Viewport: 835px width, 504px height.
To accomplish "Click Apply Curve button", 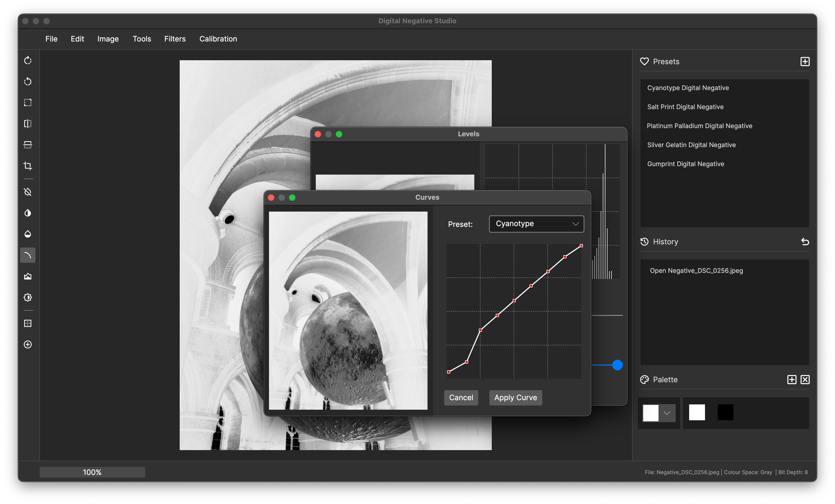I will 515,397.
